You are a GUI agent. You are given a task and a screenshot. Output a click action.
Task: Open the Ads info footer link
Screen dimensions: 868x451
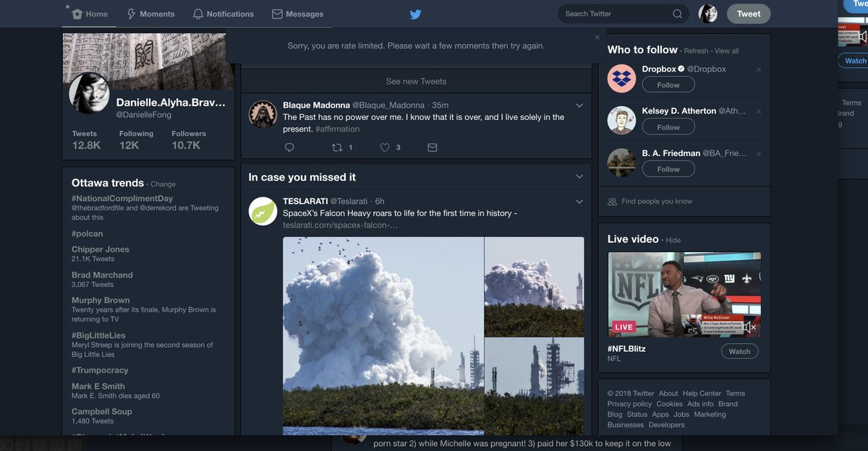coord(700,404)
